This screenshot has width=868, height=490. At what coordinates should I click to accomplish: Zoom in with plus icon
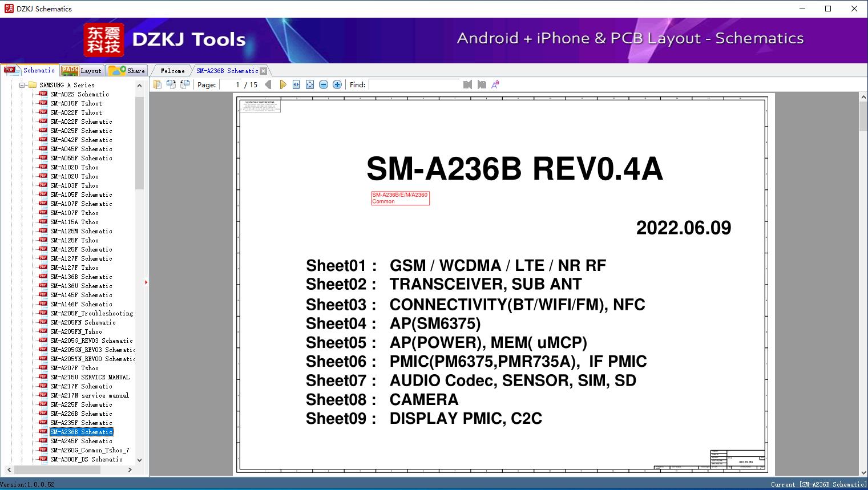pyautogui.click(x=337, y=84)
